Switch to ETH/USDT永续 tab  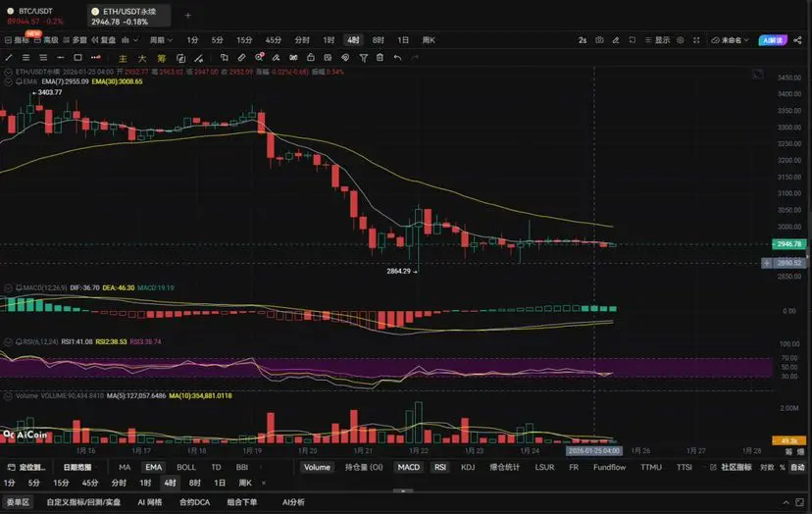coord(128,16)
